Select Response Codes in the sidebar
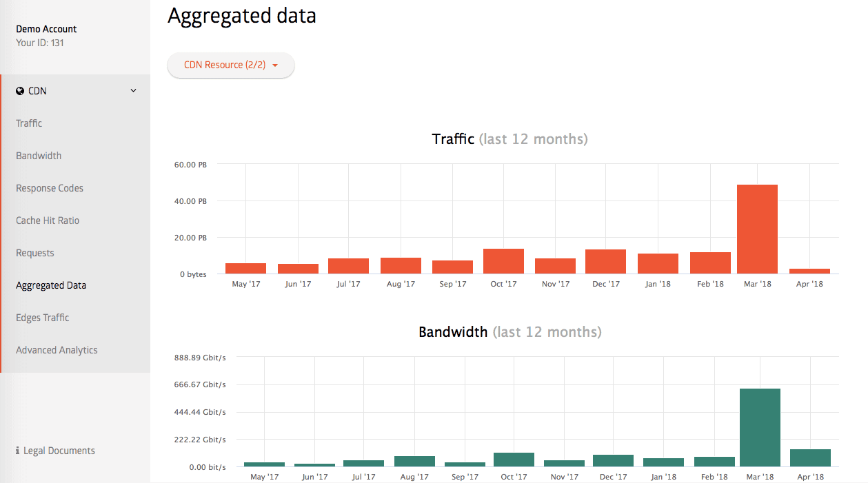This screenshot has width=868, height=483. [x=50, y=188]
